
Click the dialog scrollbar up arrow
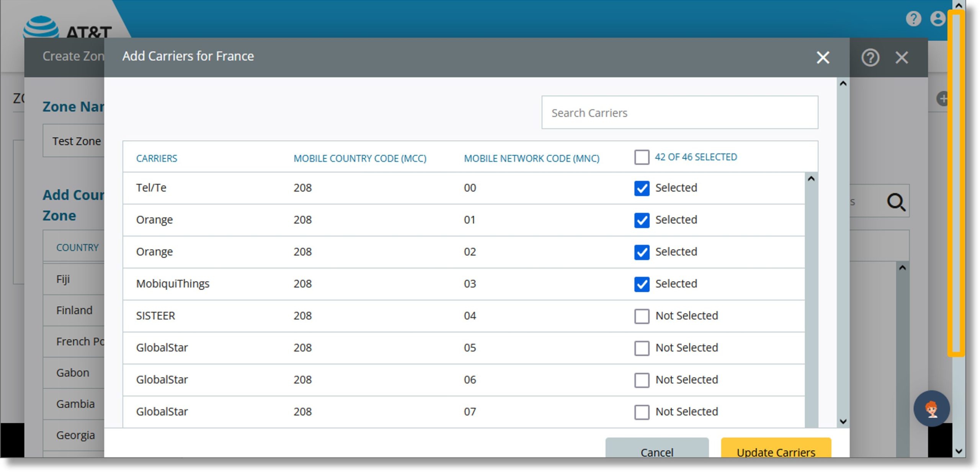click(x=843, y=84)
